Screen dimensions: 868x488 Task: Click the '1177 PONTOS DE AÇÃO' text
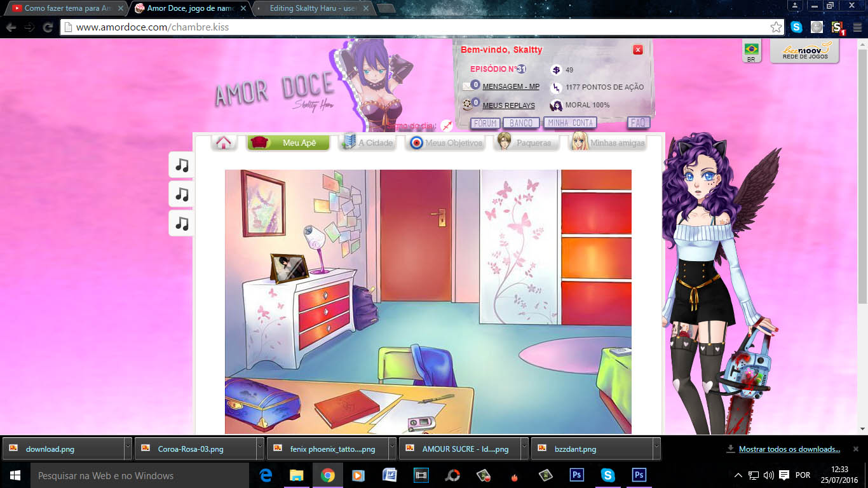[605, 87]
